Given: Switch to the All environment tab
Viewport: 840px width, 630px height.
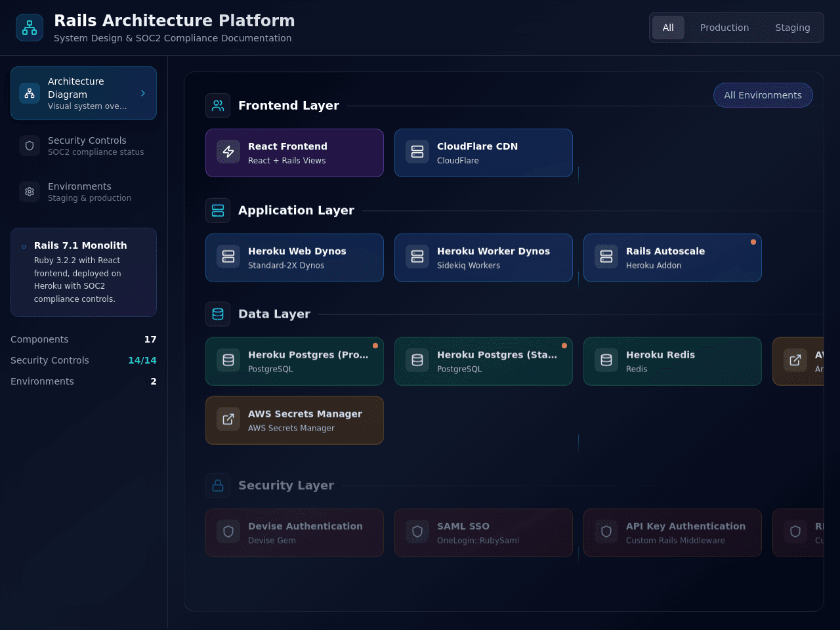Looking at the screenshot, I should tap(668, 28).
